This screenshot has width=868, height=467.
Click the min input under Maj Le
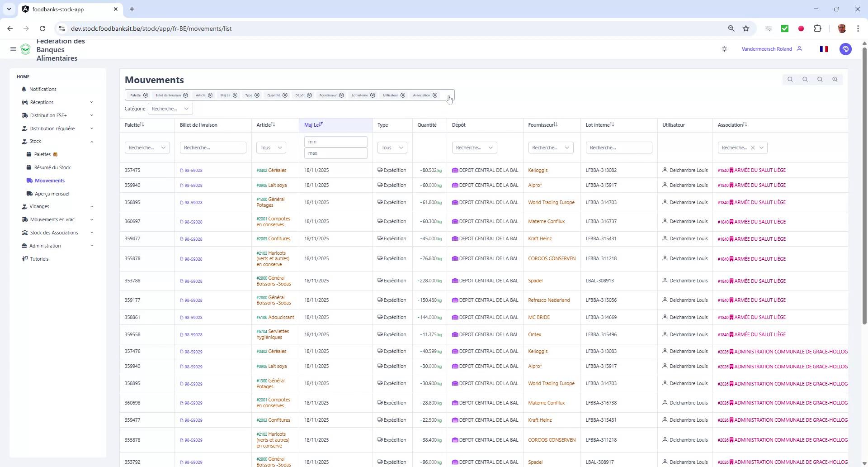coord(335,142)
